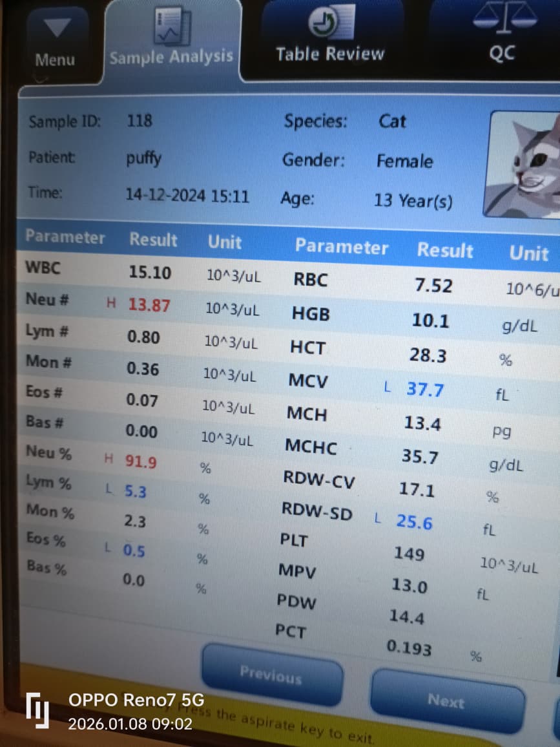This screenshot has width=560, height=747.
Task: Select the Sample ID value 118
Action: point(140,121)
